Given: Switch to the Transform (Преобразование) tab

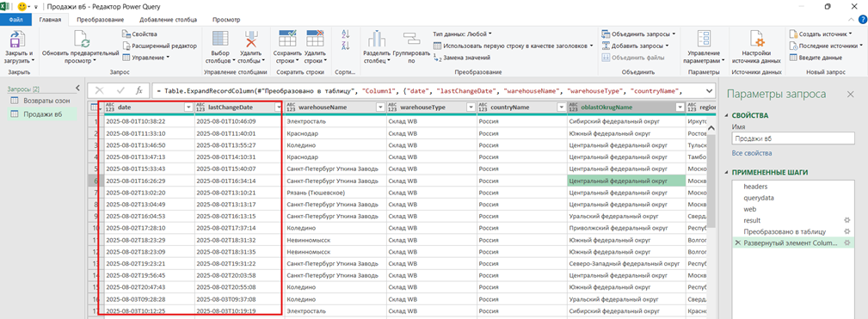Looking at the screenshot, I should 100,20.
